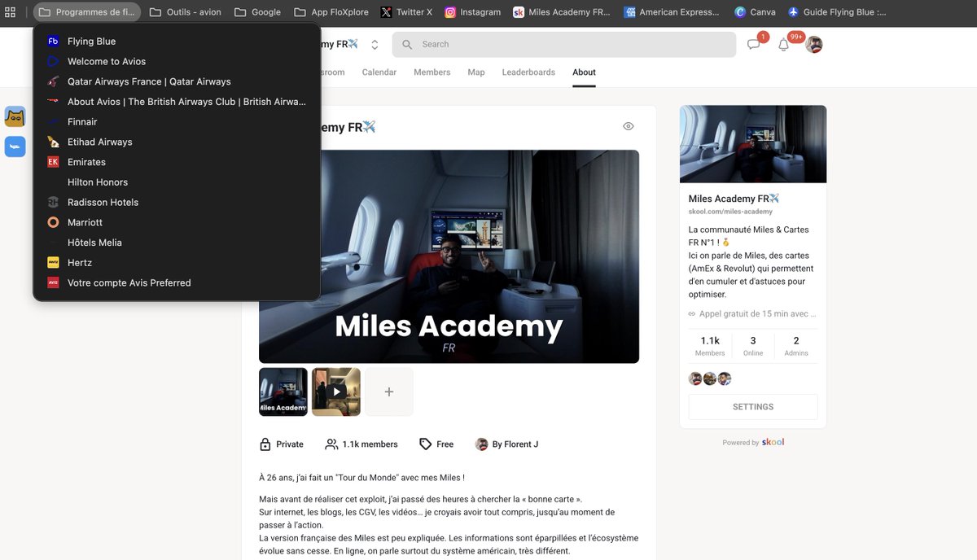
Task: Open the Etihad Airways bookmark
Action: click(x=176, y=142)
